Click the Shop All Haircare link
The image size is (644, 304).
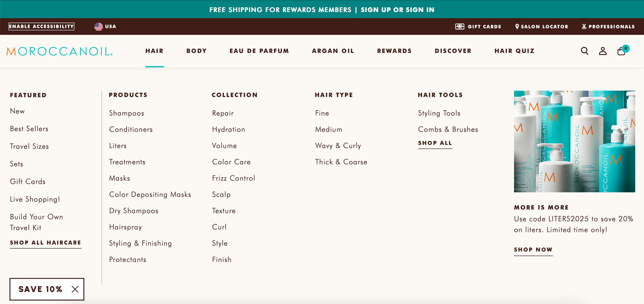tap(46, 243)
